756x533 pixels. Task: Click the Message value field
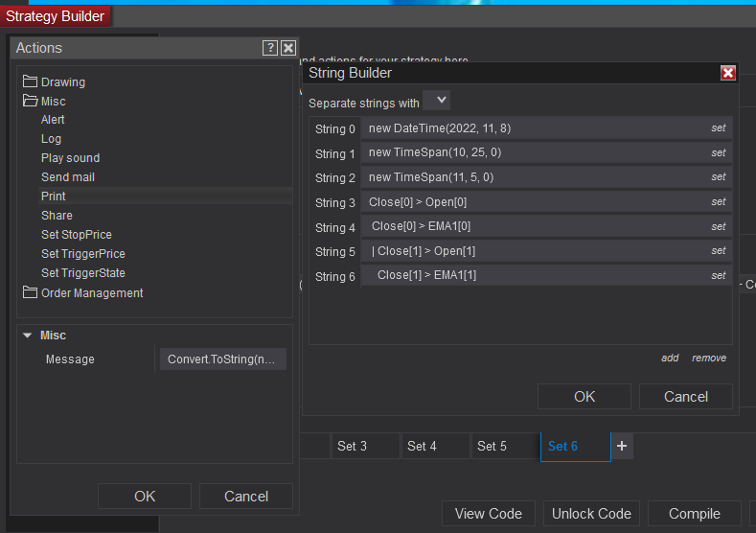click(x=222, y=359)
